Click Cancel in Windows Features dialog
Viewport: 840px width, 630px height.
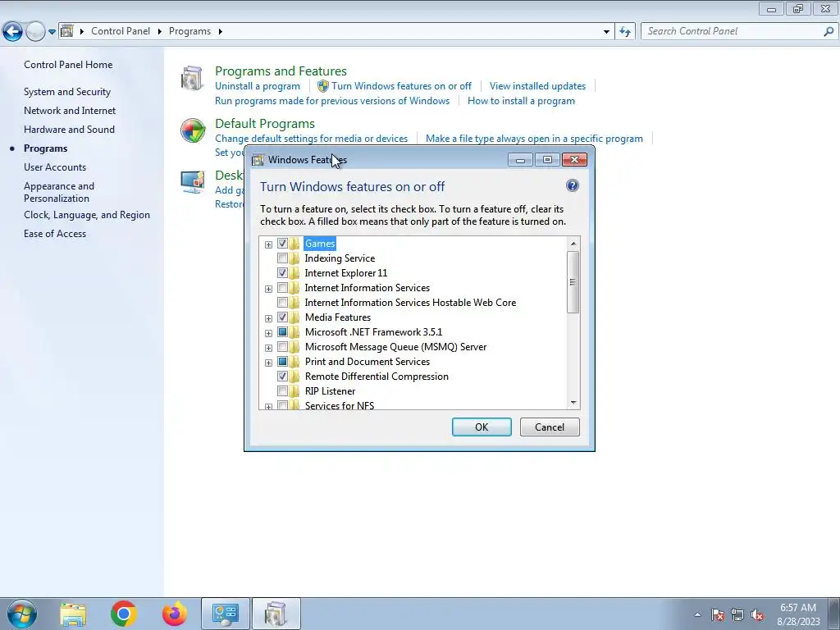[x=550, y=427]
